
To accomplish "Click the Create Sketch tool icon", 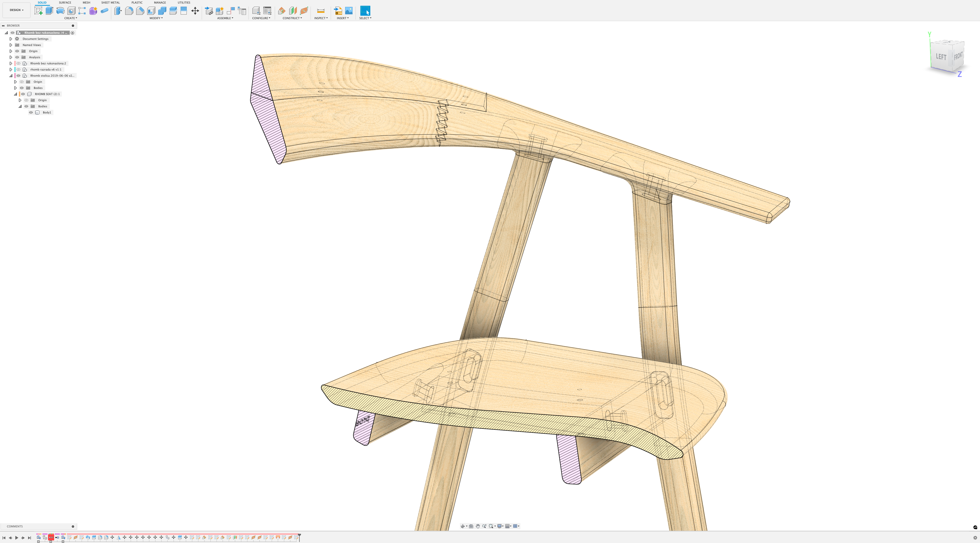I will click(38, 11).
